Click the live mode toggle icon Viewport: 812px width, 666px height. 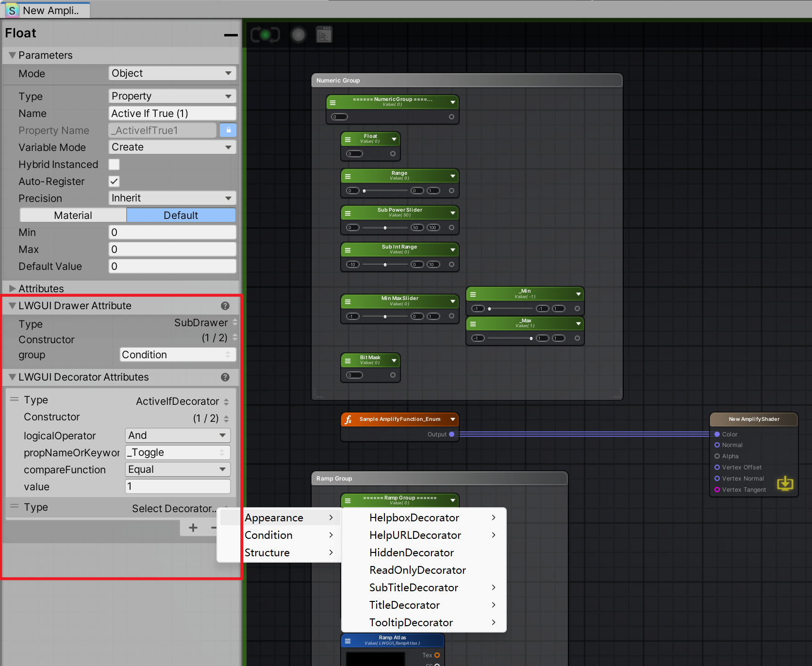click(x=265, y=34)
